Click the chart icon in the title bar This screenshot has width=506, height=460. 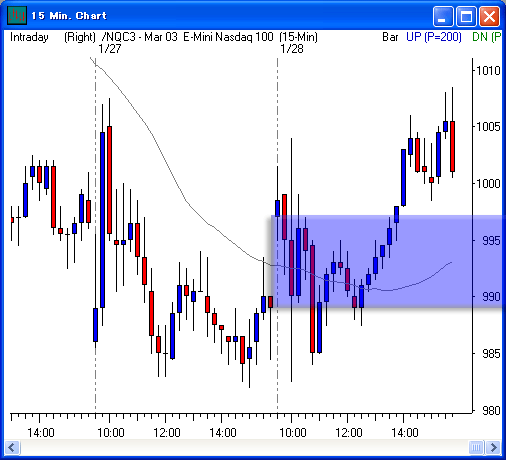point(17,15)
